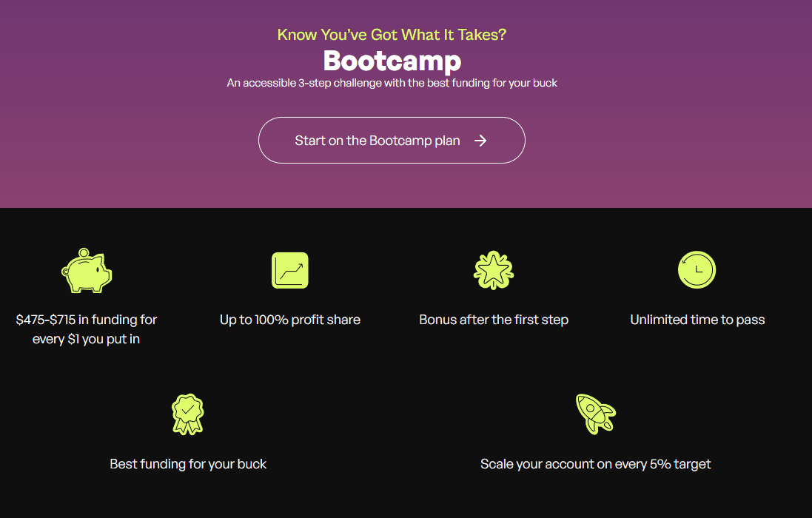Select the 3-step challenge subtitle text

click(x=392, y=83)
